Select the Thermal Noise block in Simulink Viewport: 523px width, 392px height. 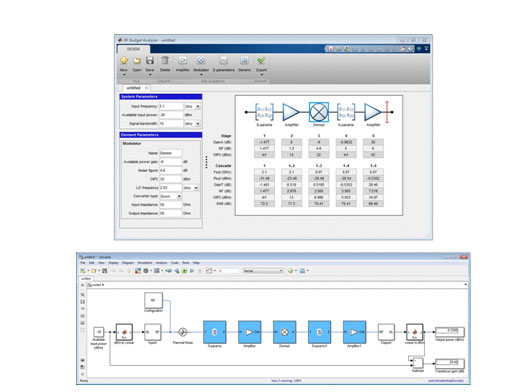pyautogui.click(x=182, y=332)
